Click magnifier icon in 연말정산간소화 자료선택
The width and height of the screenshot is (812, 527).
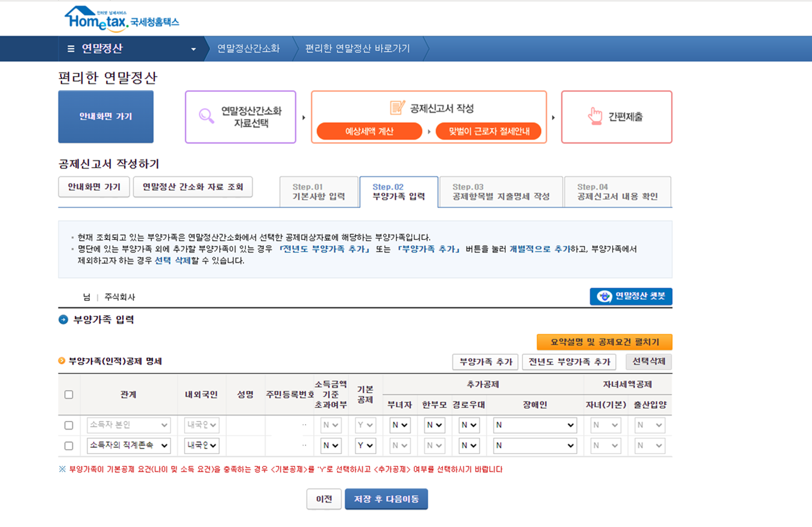tap(206, 116)
